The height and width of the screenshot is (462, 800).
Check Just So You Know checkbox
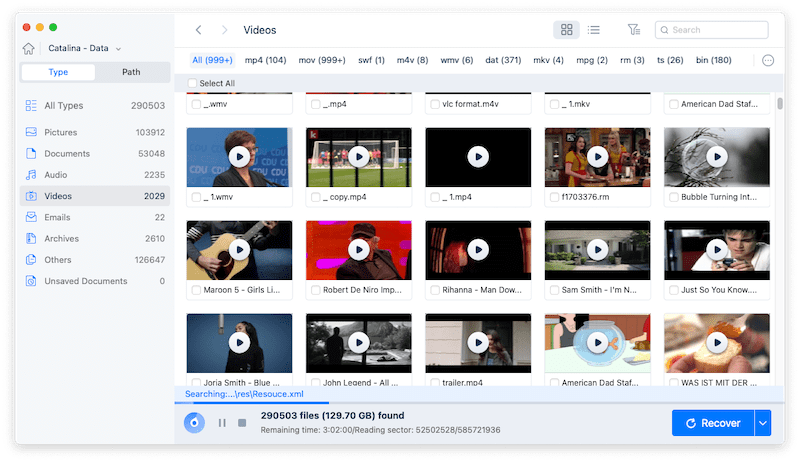[x=674, y=290]
